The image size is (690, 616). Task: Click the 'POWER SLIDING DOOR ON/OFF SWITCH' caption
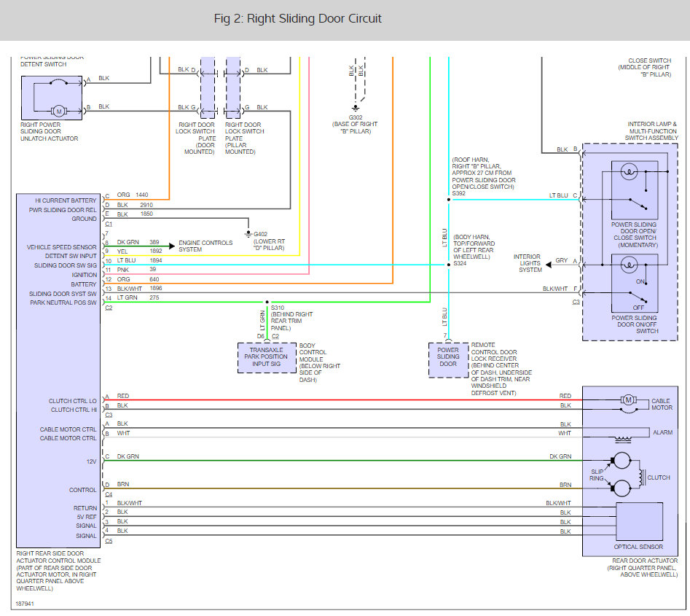635,324
